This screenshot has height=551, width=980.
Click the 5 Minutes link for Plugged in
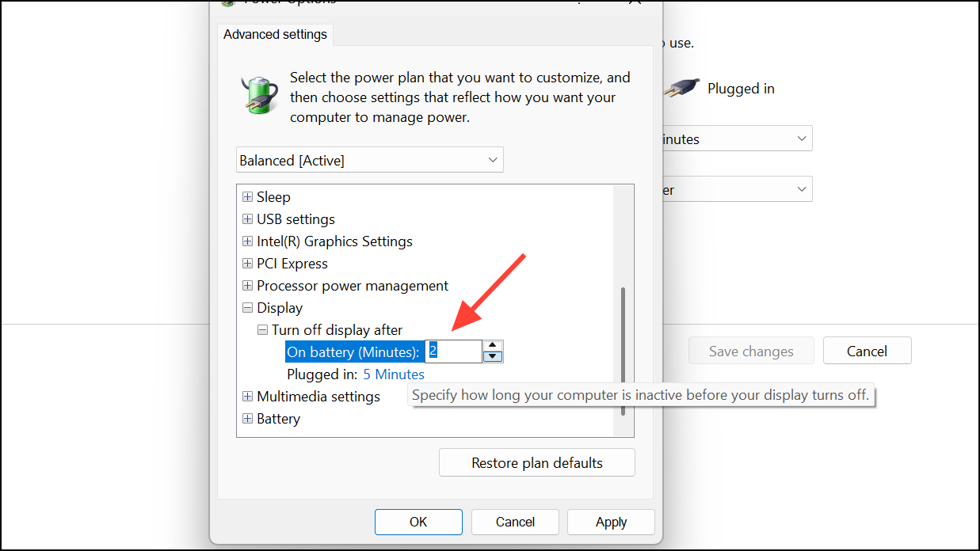393,374
